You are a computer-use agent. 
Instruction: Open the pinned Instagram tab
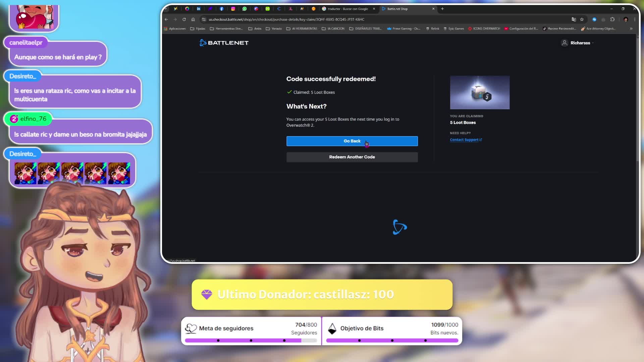tap(233, 9)
